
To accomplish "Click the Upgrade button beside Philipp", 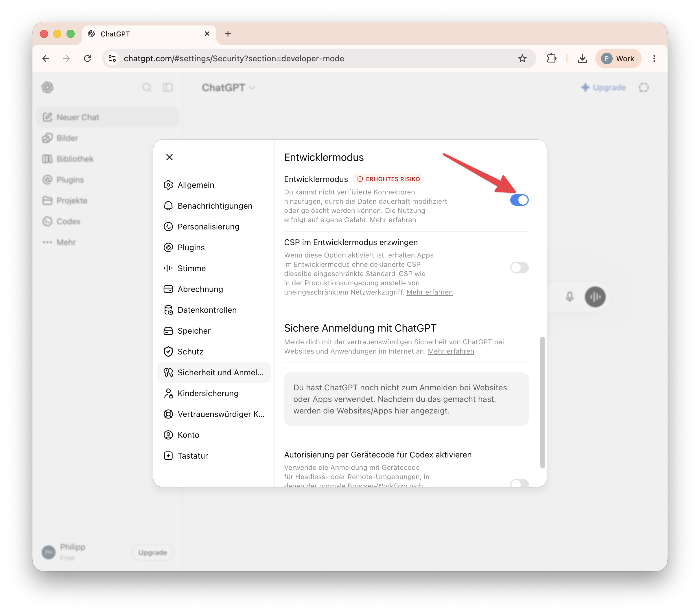I will click(x=152, y=552).
